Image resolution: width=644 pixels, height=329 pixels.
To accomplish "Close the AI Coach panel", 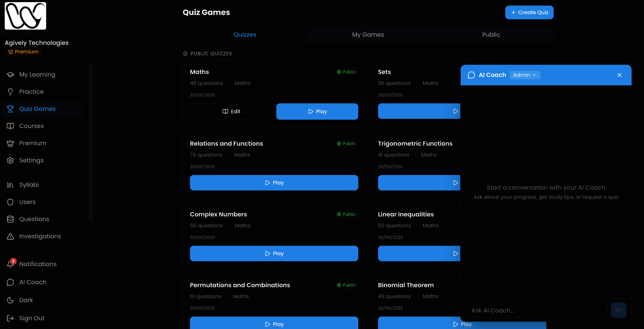I will pyautogui.click(x=620, y=75).
